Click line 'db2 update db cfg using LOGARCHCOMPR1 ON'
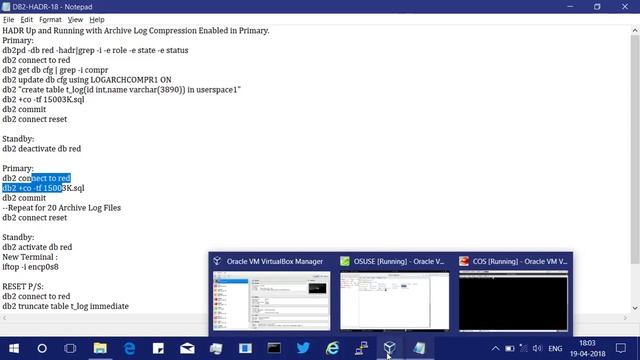 (87, 80)
